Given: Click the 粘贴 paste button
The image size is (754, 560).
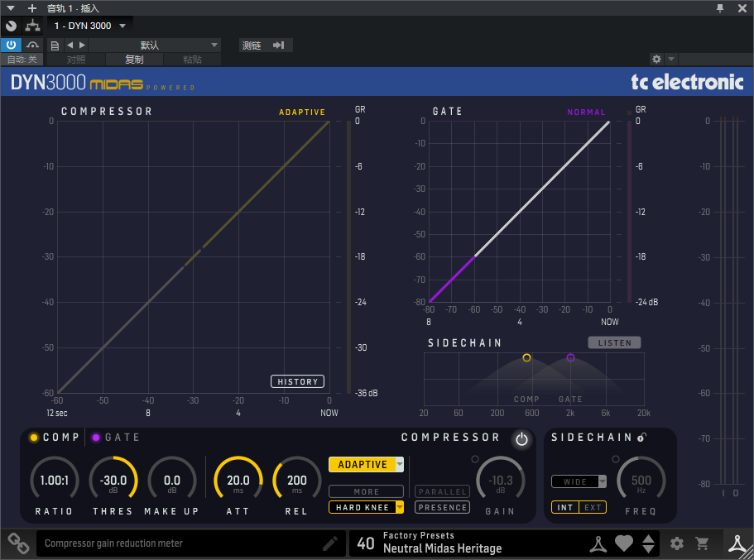Looking at the screenshot, I should click(192, 60).
